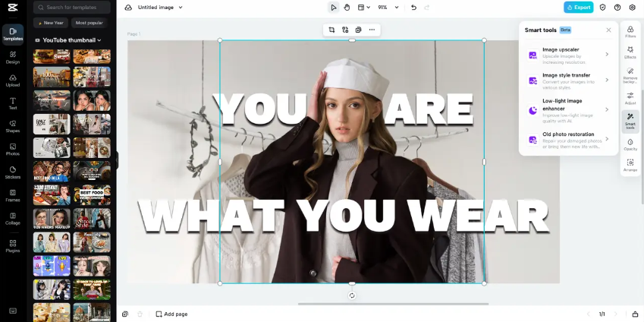Viewport: 644px width, 322px height.
Task: Click the Add page button
Action: 171,314
